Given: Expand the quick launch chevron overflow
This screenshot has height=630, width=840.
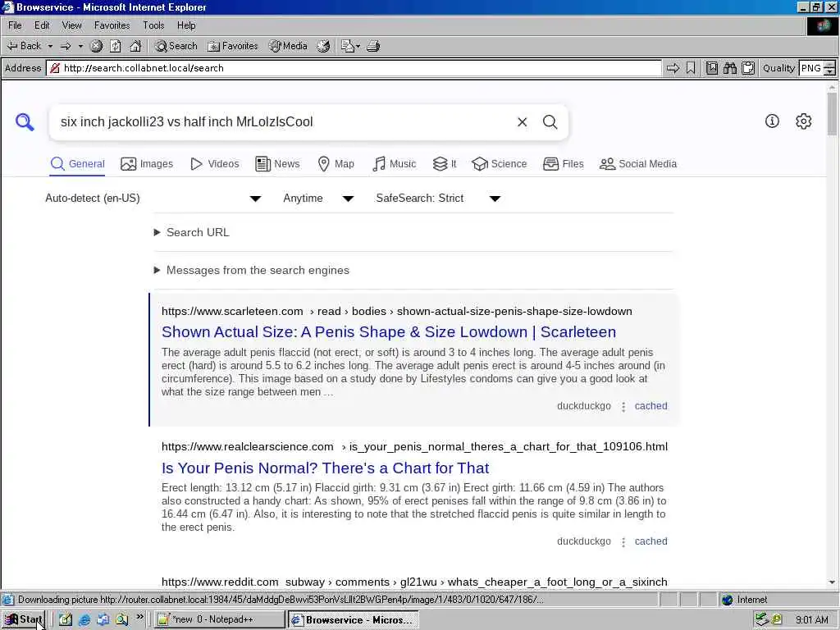Looking at the screenshot, I should (x=139, y=617).
